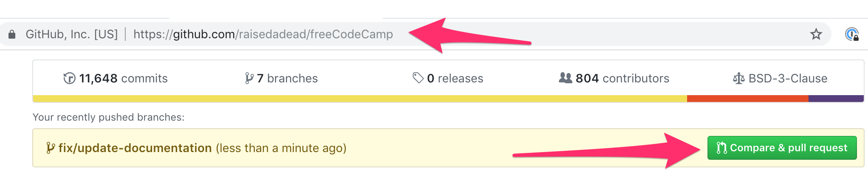Click the people icon beside 804 contributors
This screenshot has height=175, width=868.
(x=565, y=78)
